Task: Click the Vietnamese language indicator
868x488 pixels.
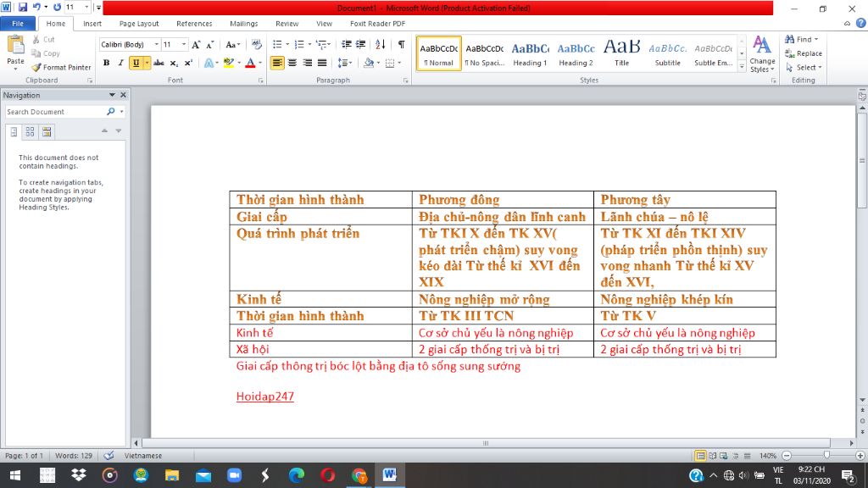Action: 142,456
